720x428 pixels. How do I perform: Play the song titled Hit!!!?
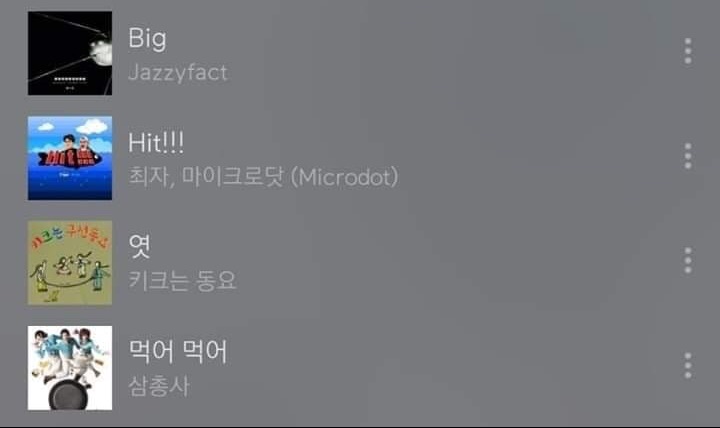(156, 142)
